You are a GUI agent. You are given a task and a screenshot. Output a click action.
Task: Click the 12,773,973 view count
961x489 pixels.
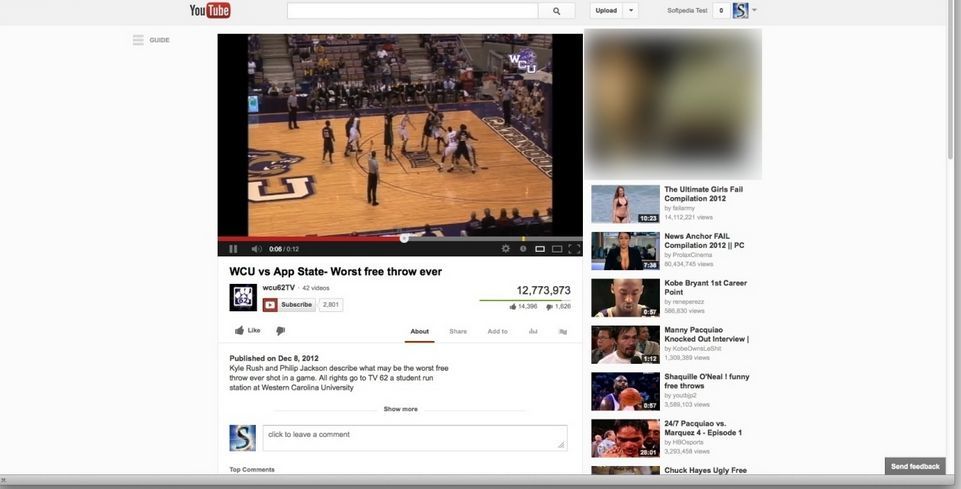543,290
